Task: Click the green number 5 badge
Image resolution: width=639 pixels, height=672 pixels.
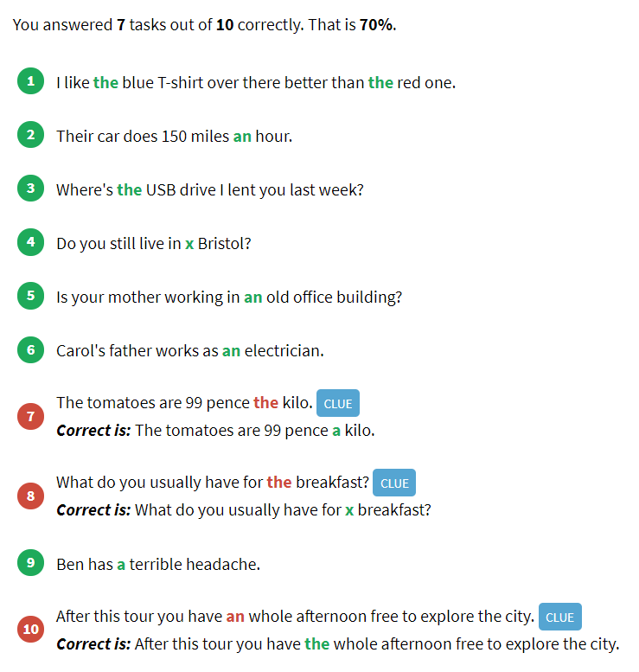Action: click(30, 297)
